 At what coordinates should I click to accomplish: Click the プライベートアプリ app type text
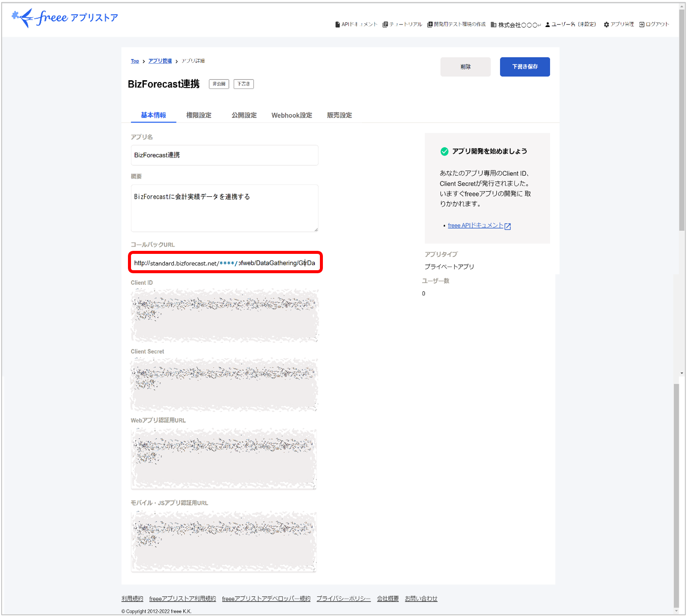pos(449,267)
